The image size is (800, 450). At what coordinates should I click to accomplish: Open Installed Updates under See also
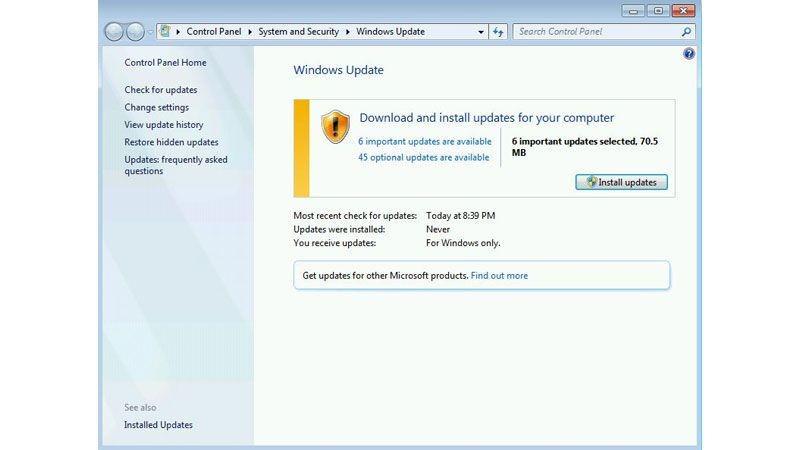tap(158, 425)
